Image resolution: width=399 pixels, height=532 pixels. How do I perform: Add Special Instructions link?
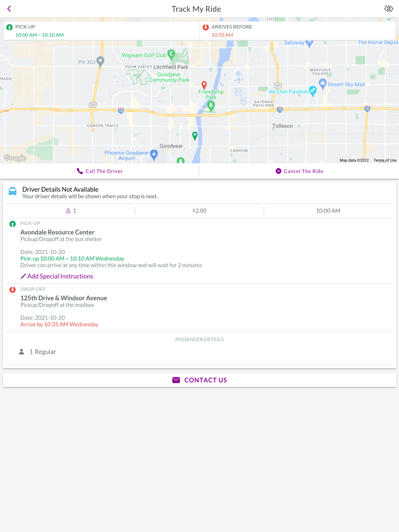(57, 276)
